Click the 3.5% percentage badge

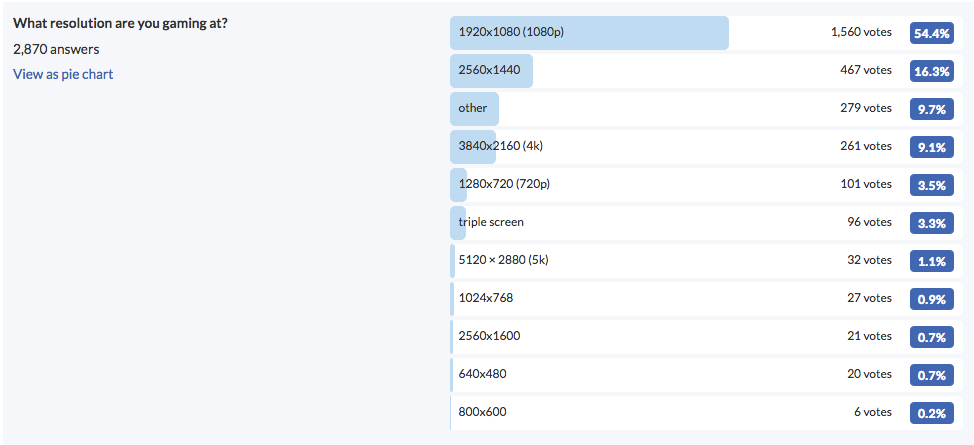click(x=930, y=185)
